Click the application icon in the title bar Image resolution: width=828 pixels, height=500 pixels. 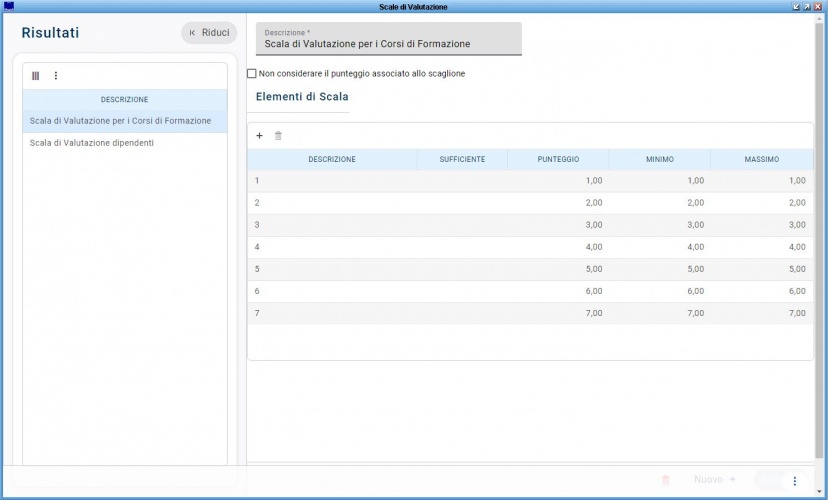[9, 6]
